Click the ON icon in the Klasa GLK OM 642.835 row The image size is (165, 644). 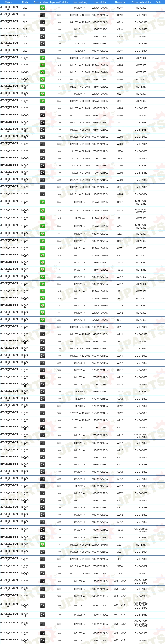pyautogui.click(x=42, y=573)
